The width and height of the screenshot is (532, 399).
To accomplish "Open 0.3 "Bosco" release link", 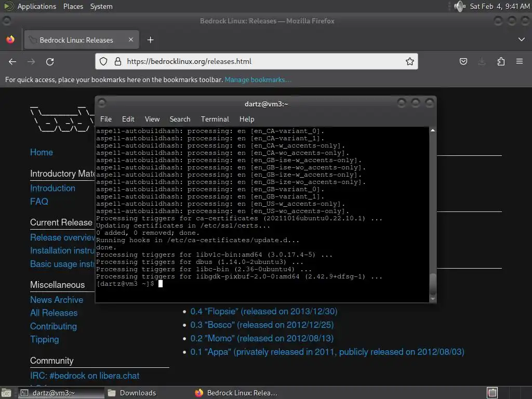I will (262, 325).
